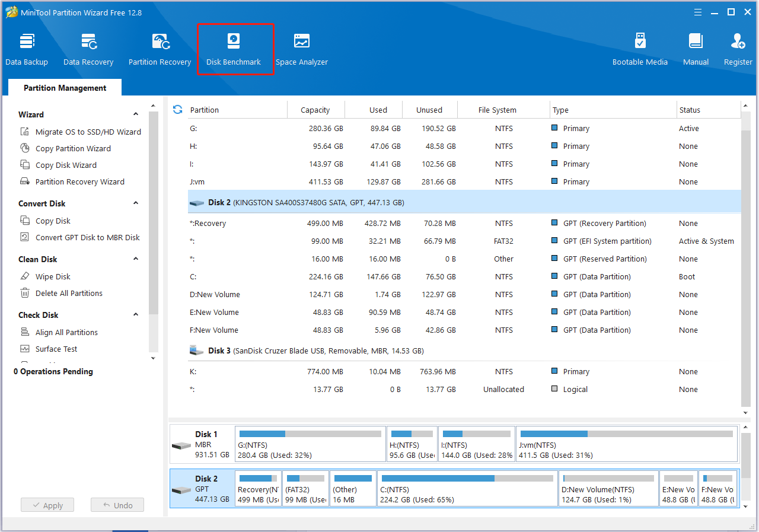Collapse the Check Disk section
Screen dimensions: 759x532
tap(136, 314)
